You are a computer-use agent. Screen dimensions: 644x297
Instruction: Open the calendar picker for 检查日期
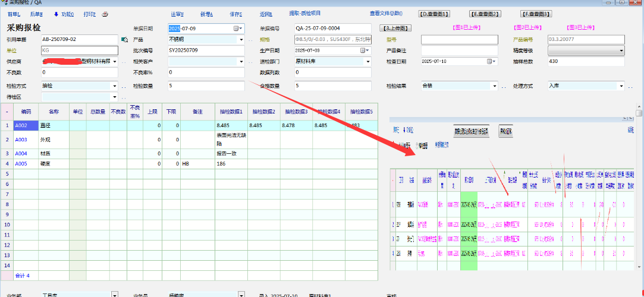click(x=490, y=61)
